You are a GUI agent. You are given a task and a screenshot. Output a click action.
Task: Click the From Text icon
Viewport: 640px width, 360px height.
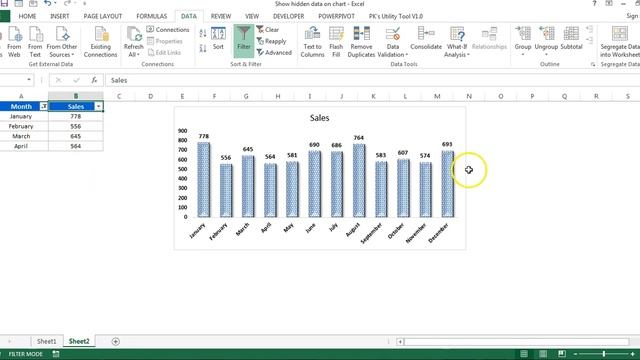tap(35, 42)
